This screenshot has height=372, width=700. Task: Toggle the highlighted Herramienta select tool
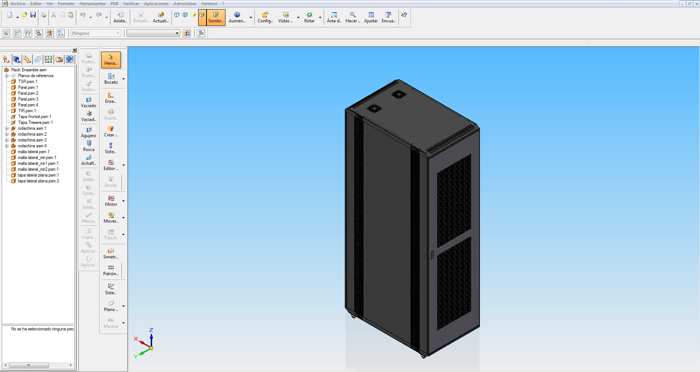point(111,60)
